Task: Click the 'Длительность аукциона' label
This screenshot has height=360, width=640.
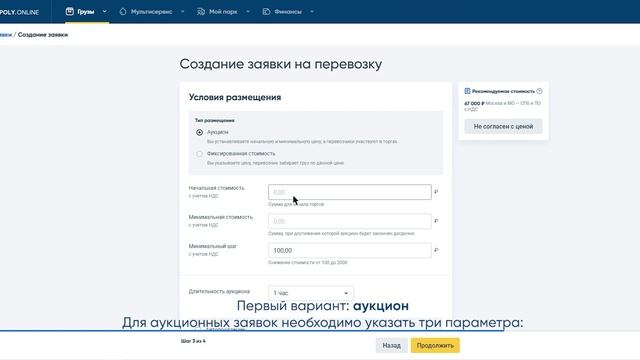Action: [219, 291]
